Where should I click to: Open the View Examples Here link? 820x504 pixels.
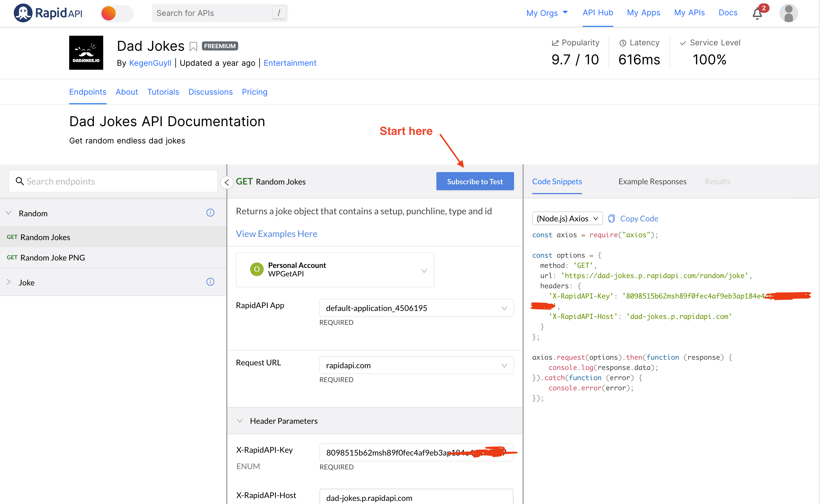[x=276, y=234]
